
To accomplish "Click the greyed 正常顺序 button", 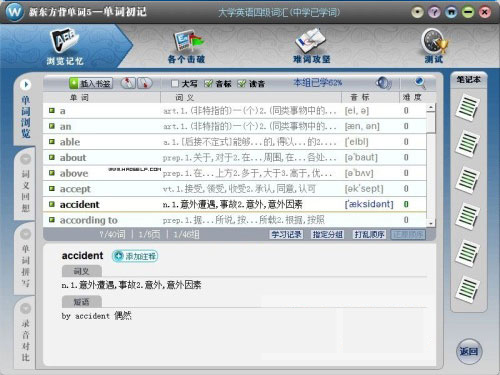I will click(409, 234).
